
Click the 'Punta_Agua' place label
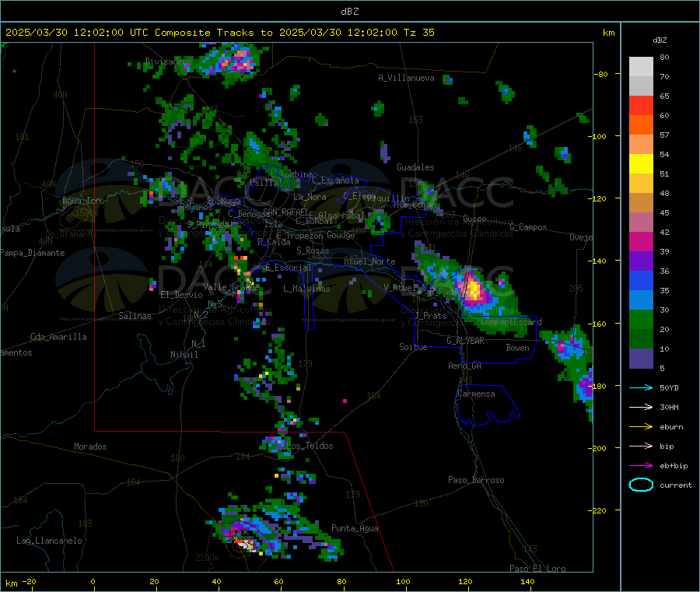coord(355,528)
